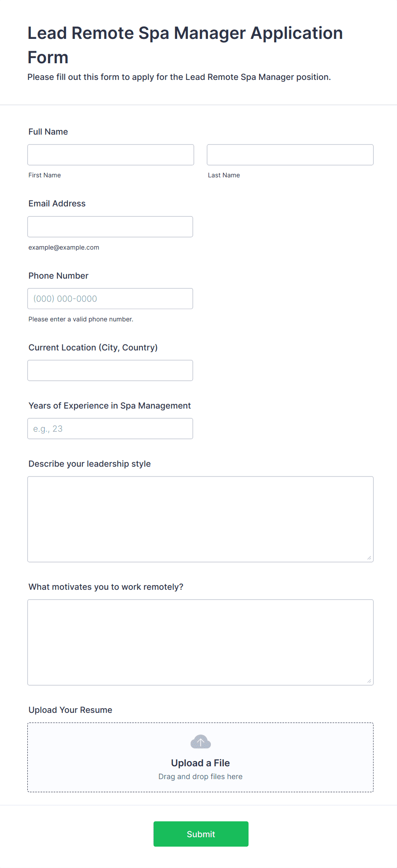Click the motivation textarea resize handle
Image resolution: width=397 pixels, height=868 pixels.
coord(369,681)
